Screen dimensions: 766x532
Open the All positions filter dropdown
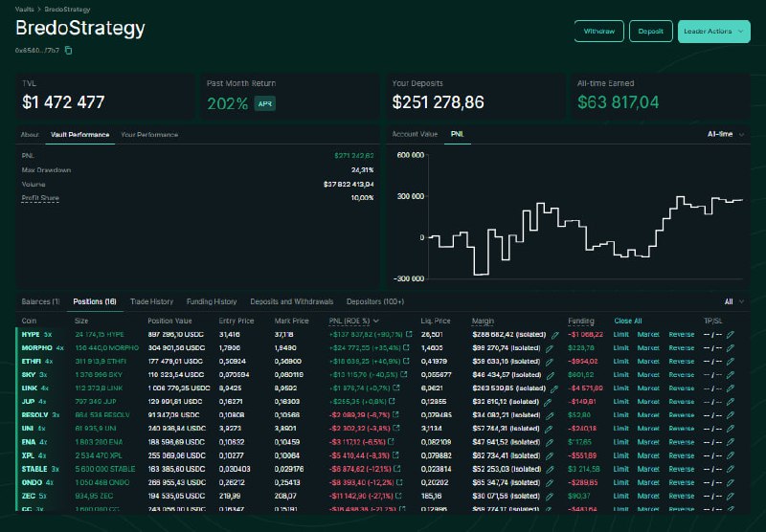tap(733, 301)
